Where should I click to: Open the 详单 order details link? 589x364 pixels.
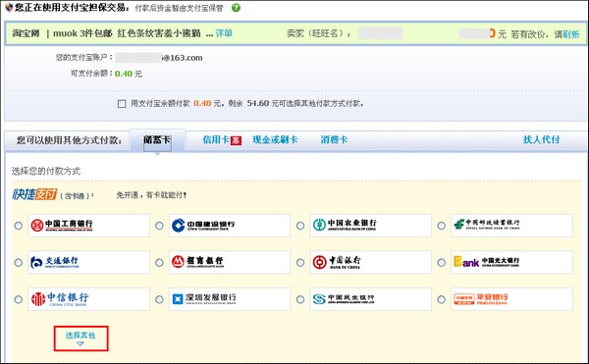click(224, 33)
